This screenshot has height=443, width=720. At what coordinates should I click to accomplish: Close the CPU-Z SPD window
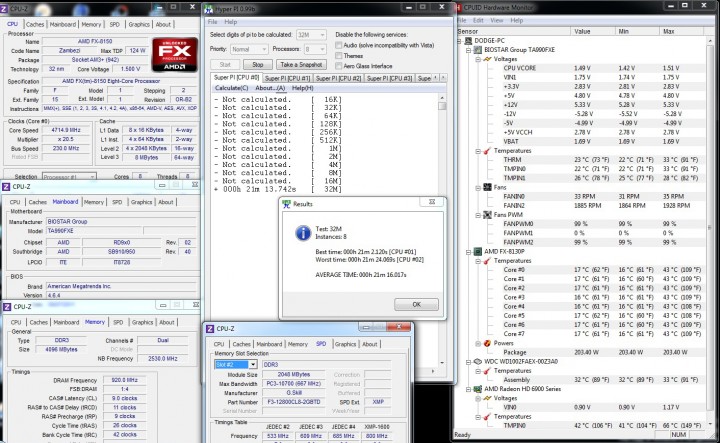point(399,327)
